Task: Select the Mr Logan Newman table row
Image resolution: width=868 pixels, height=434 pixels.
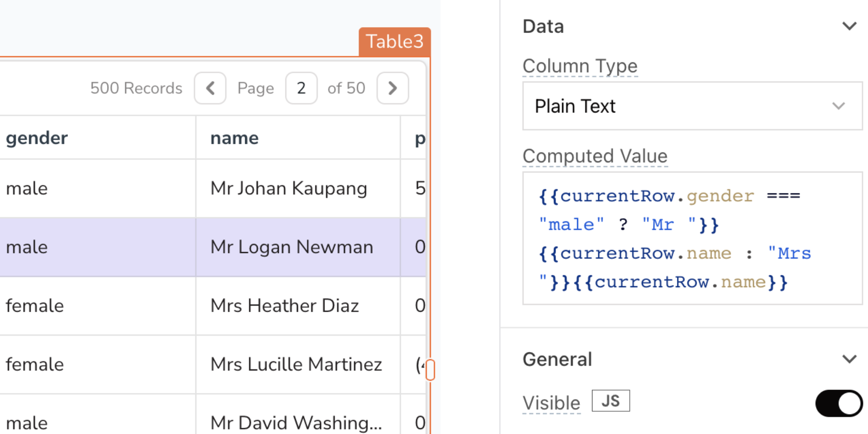Action: click(x=292, y=247)
